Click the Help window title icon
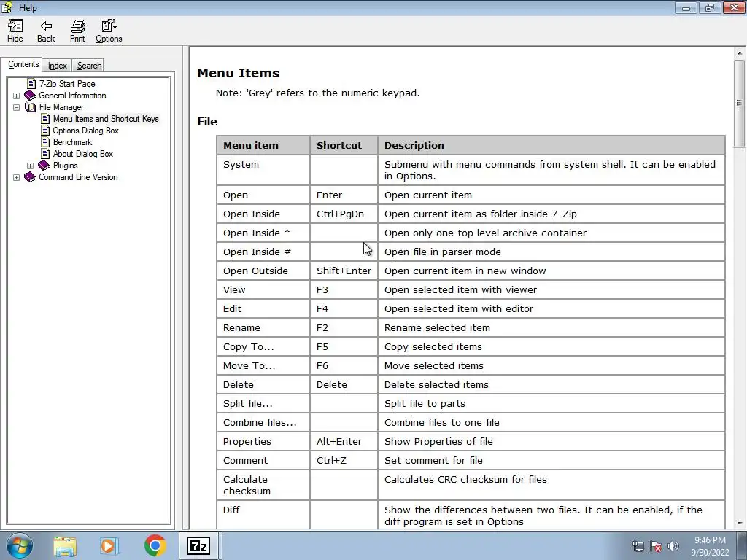Image resolution: width=747 pixels, height=560 pixels. pyautogui.click(x=7, y=7)
